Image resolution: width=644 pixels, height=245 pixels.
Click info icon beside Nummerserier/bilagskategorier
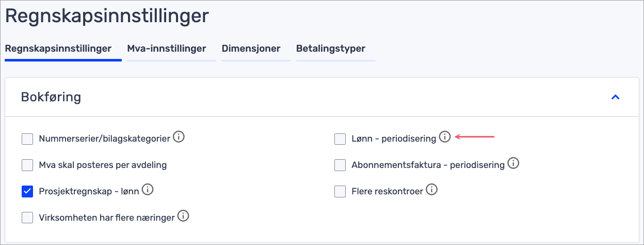(179, 137)
